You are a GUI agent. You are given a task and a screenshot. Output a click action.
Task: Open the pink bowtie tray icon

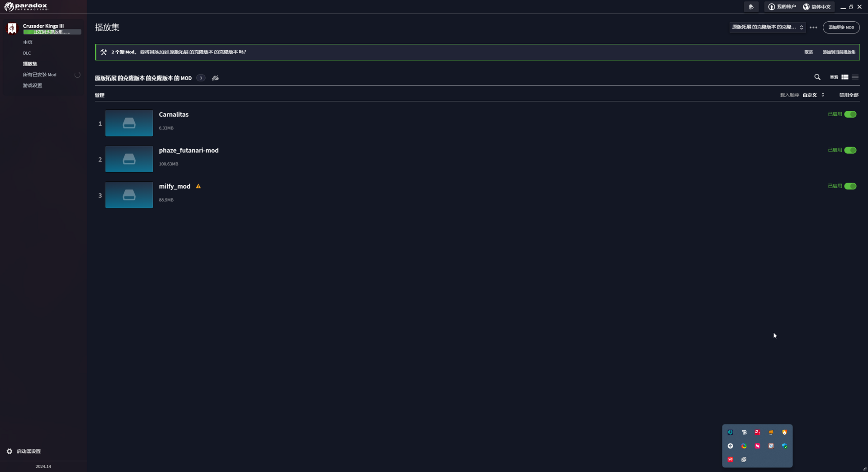point(757,446)
